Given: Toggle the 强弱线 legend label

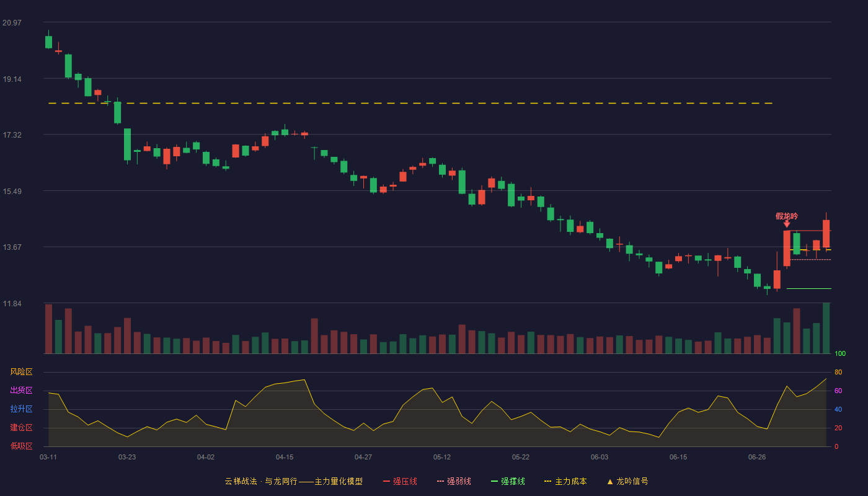Looking at the screenshot, I should (x=459, y=481).
